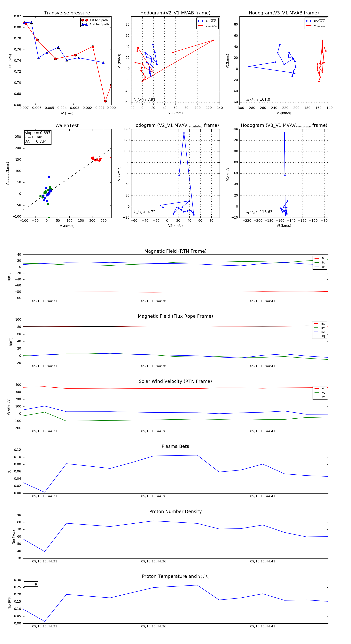351x644 pixels.
Task: Select the 'Bt' legend entry
Action: tap(320, 263)
